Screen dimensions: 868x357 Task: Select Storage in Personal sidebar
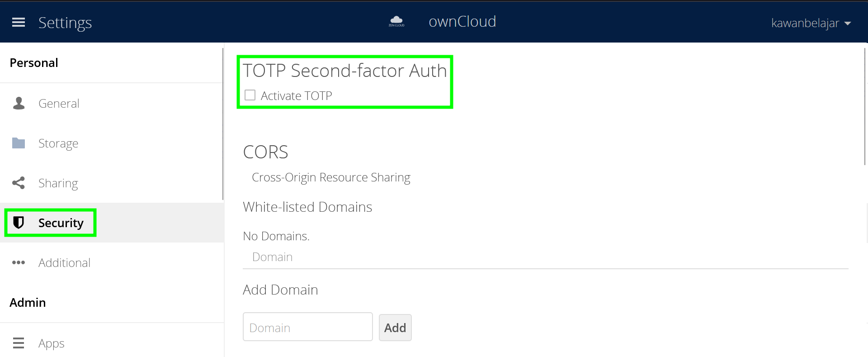tap(58, 143)
